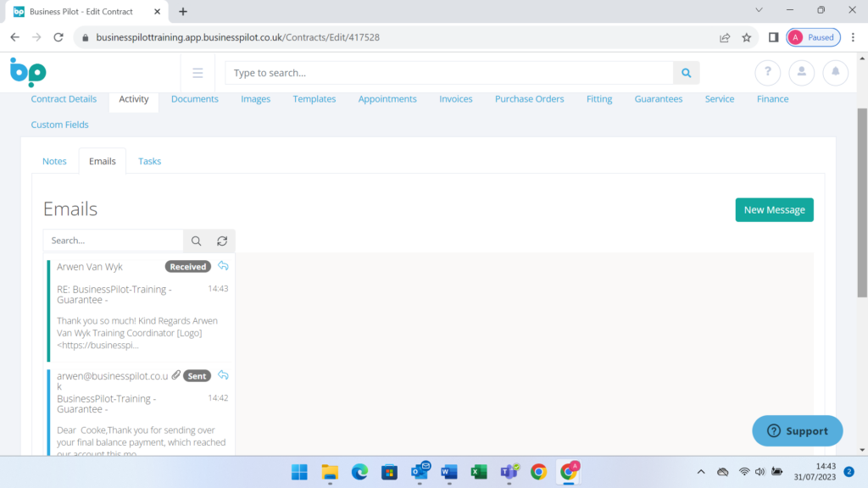Show hidden system tray icons
This screenshot has height=488, width=868.
(x=701, y=472)
